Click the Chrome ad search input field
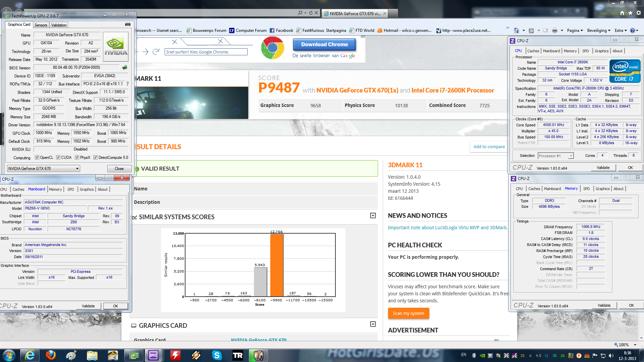This screenshot has height=362, width=644. (x=206, y=52)
